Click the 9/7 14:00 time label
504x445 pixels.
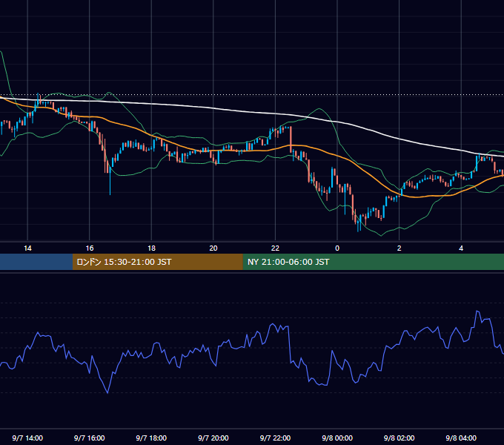coord(27,438)
